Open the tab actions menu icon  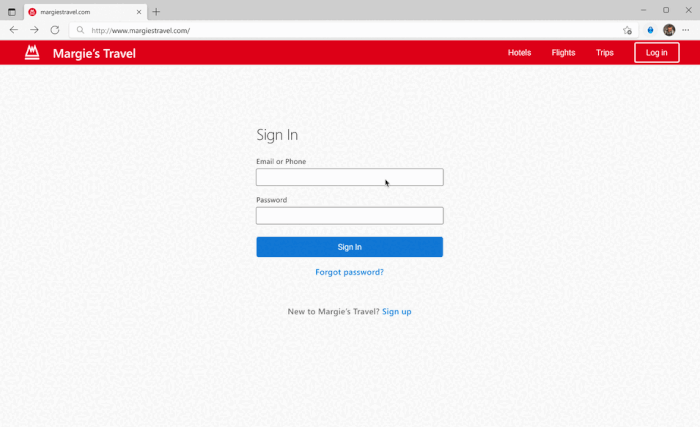(x=12, y=12)
